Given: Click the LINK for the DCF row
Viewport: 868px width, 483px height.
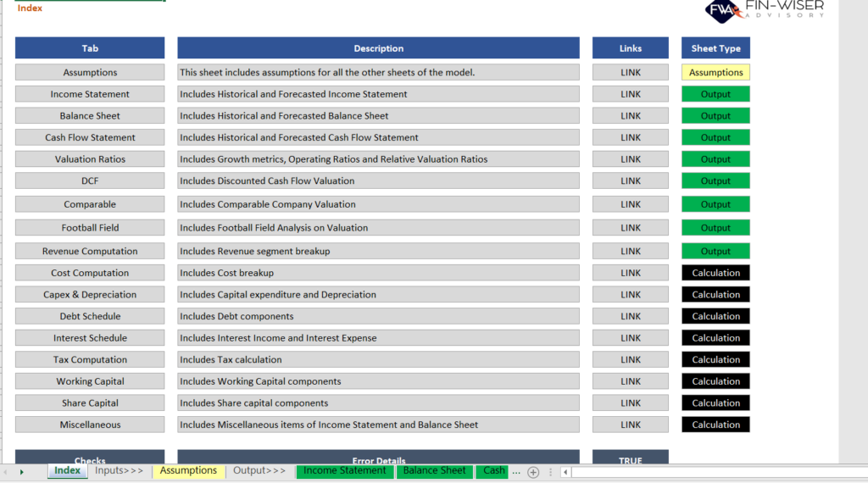Looking at the screenshot, I should coord(631,181).
